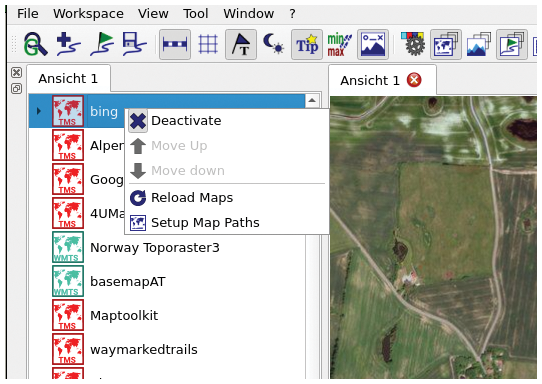Screen dimensions: 542x384
Task: Toggle night/day mode moon icon
Action: coord(273,44)
